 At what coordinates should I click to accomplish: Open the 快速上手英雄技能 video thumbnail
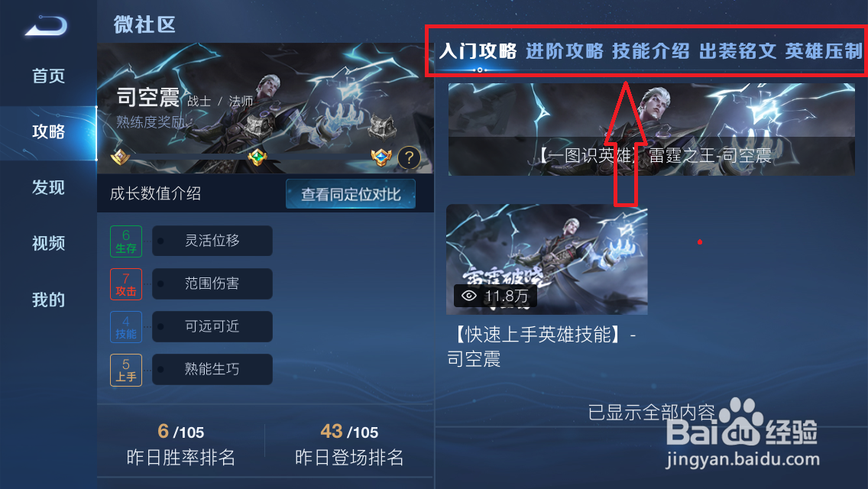pyautogui.click(x=547, y=259)
